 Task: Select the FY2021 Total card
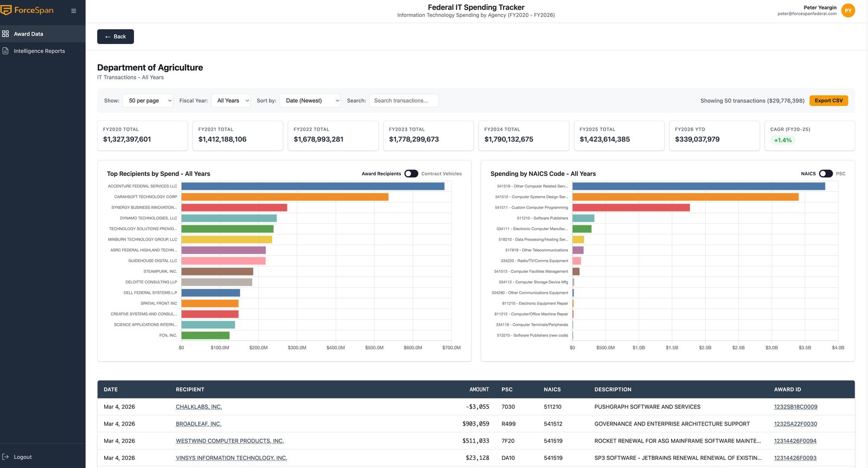[238, 136]
